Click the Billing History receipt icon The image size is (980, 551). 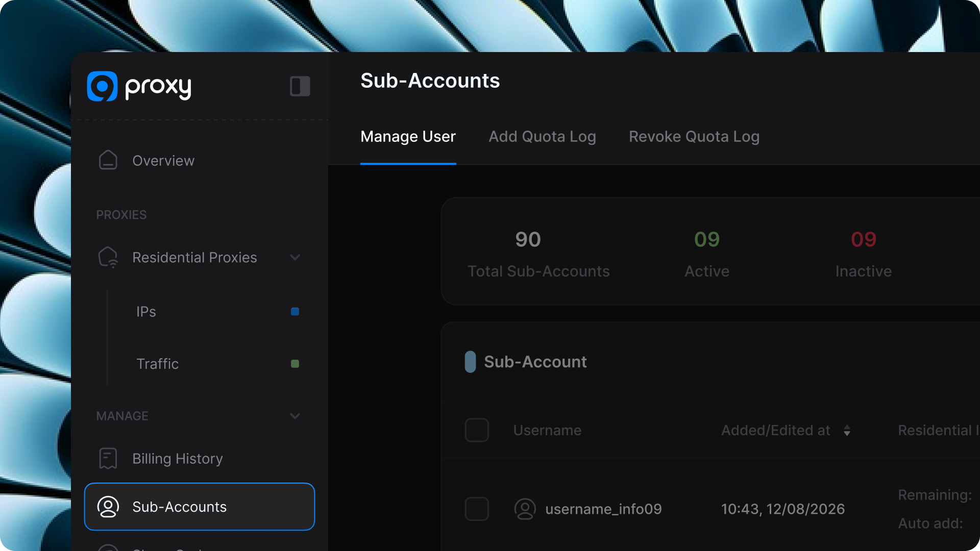[108, 458]
